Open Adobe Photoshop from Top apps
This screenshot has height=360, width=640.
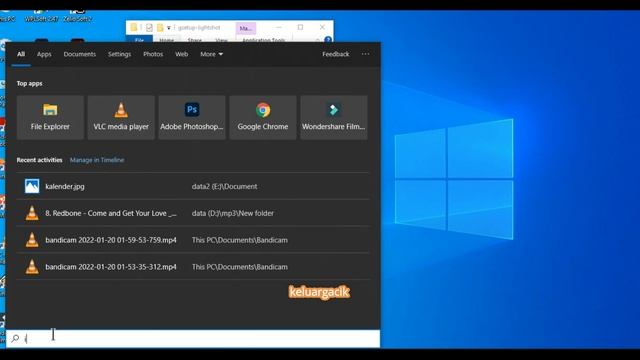(x=192, y=118)
